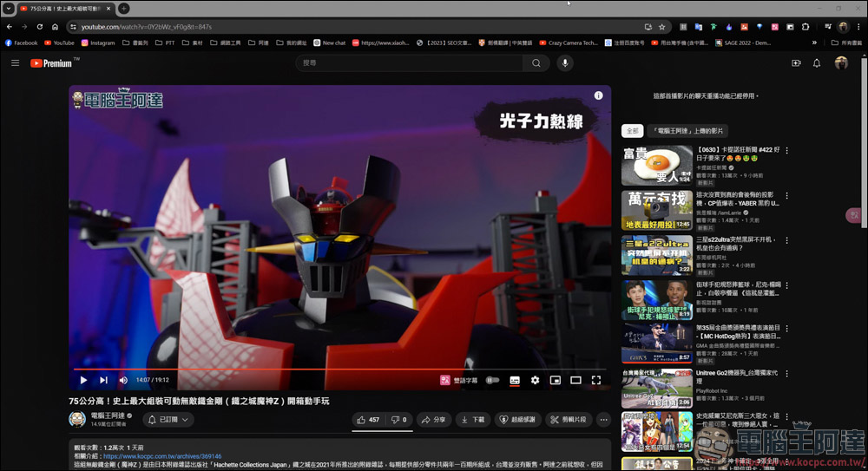Image resolution: width=868 pixels, height=471 pixels.
Task: Open the Unitree Go2 robot dog thumbnail
Action: [x=656, y=388]
